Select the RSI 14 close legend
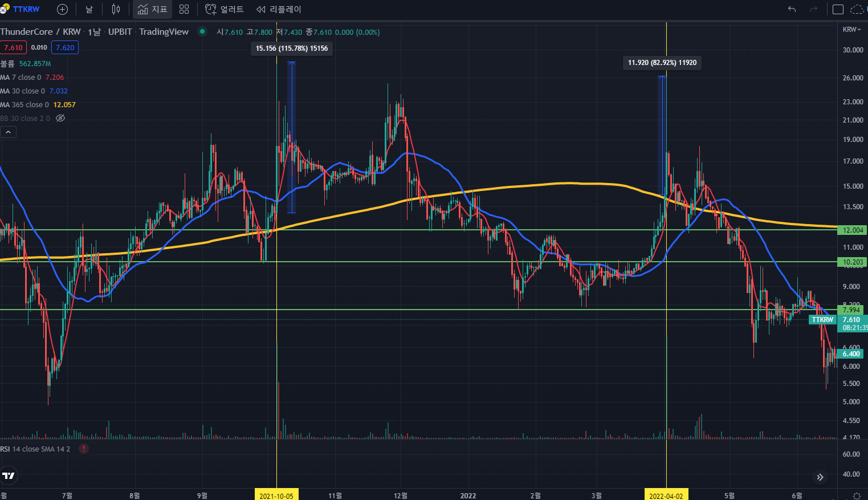868x500 pixels. point(35,449)
